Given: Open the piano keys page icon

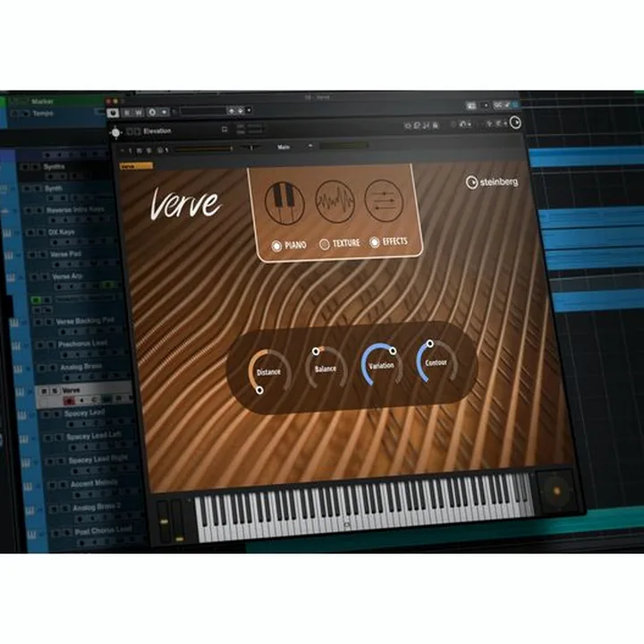Looking at the screenshot, I should pos(284,202).
